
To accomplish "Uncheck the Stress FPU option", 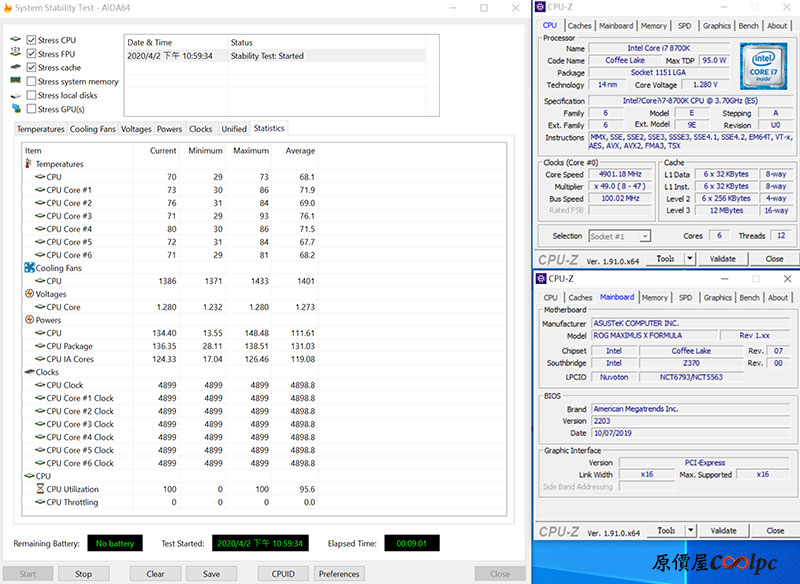I will click(x=32, y=54).
